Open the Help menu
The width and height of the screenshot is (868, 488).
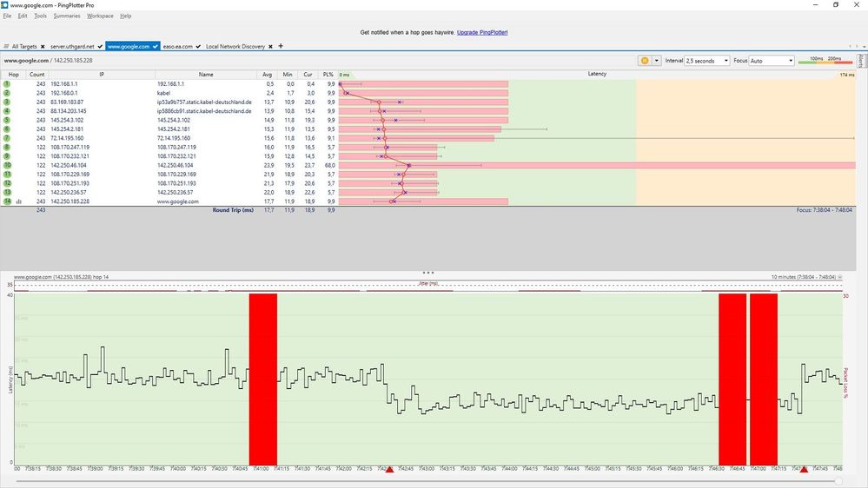pos(126,16)
